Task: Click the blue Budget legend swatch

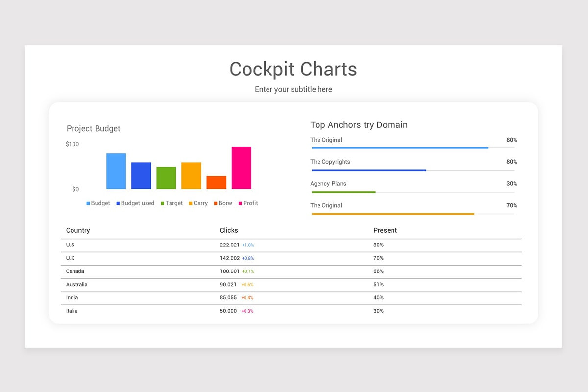Action: coord(88,203)
